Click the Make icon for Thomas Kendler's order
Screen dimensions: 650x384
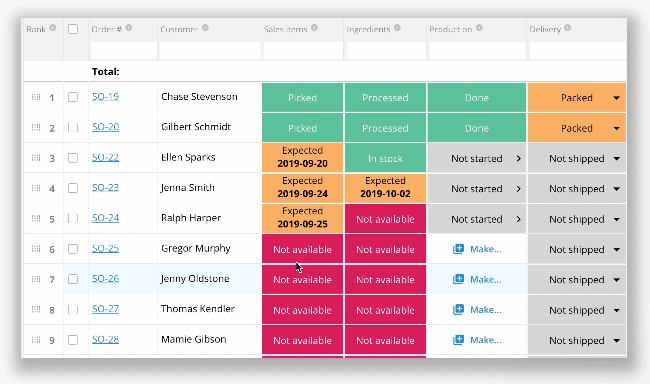point(458,309)
